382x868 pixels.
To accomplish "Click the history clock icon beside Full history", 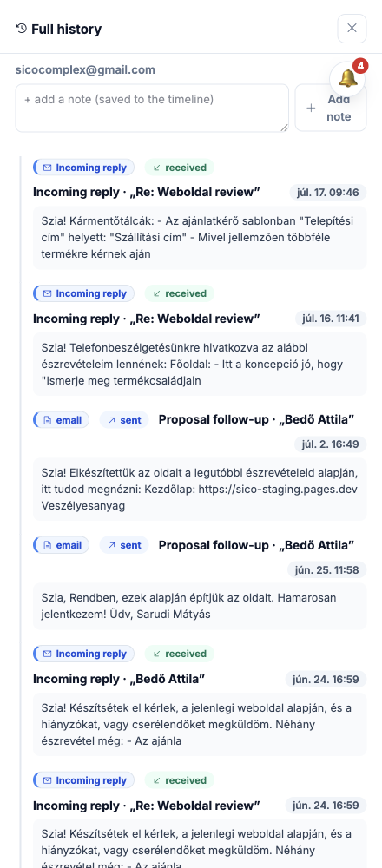I will tap(22, 29).
